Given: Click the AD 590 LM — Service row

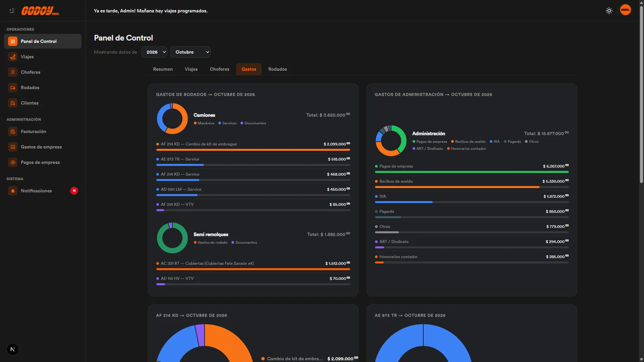Looking at the screenshot, I should point(253,191).
